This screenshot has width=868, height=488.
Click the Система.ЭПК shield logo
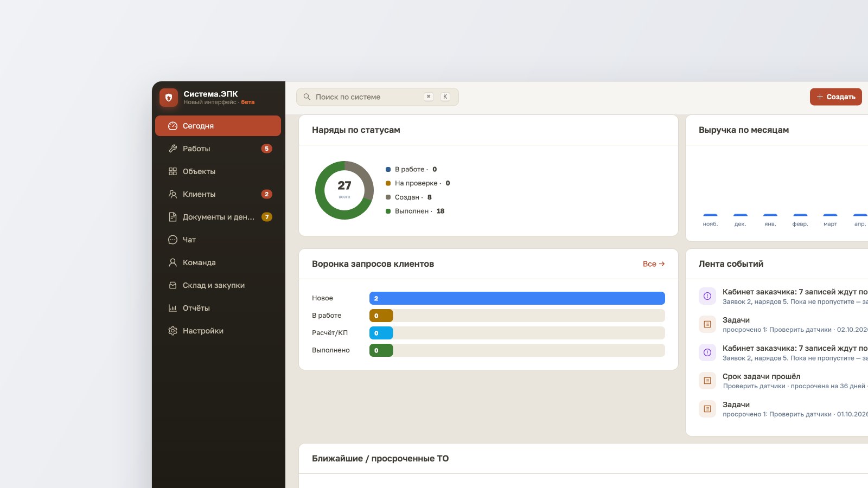pos(169,98)
